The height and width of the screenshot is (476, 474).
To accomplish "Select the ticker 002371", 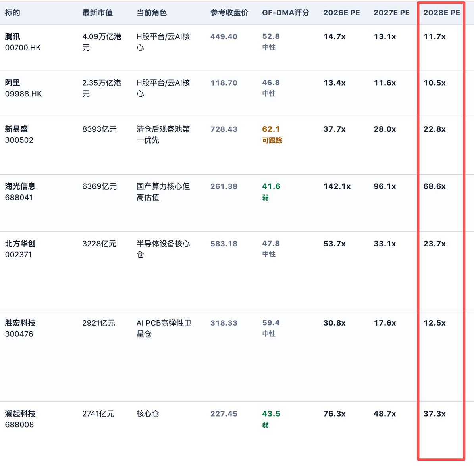I will 18,255.
